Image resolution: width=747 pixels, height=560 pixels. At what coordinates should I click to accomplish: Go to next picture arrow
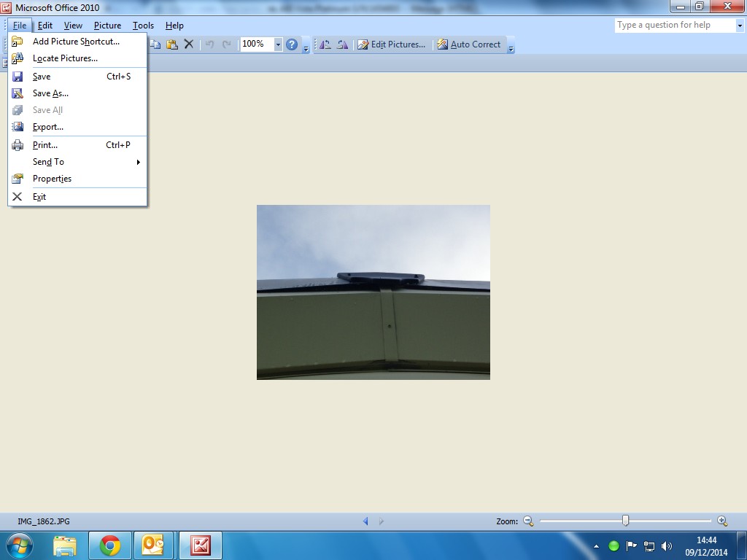(x=381, y=521)
